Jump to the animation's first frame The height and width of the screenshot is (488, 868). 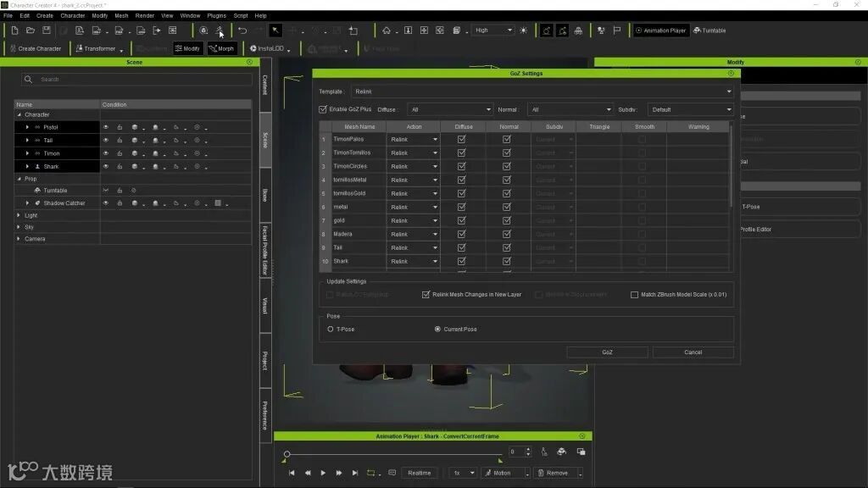[292, 473]
